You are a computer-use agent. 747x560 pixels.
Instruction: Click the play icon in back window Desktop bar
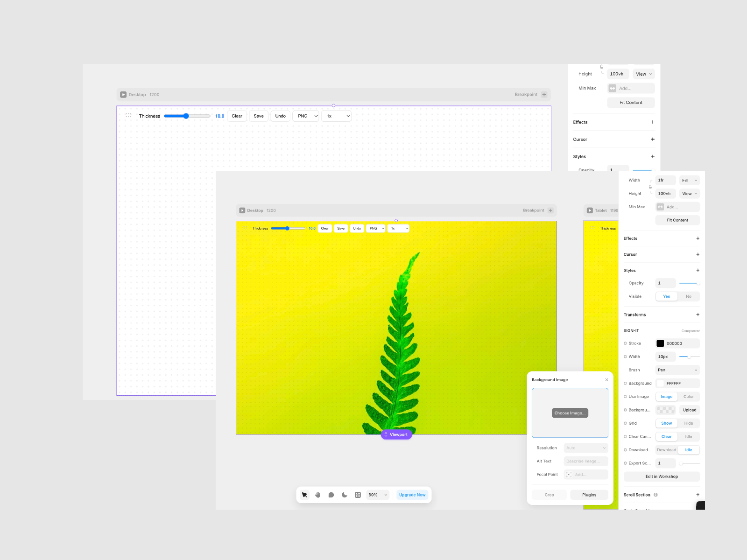[123, 95]
